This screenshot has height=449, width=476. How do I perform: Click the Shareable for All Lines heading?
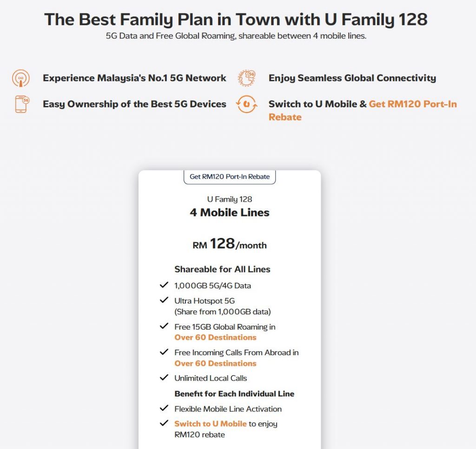pos(222,270)
